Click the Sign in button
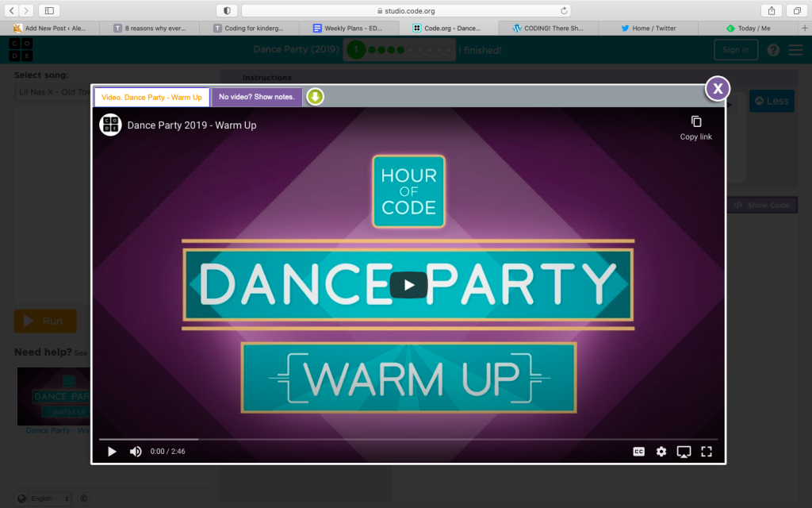This screenshot has height=508, width=812. coord(736,50)
